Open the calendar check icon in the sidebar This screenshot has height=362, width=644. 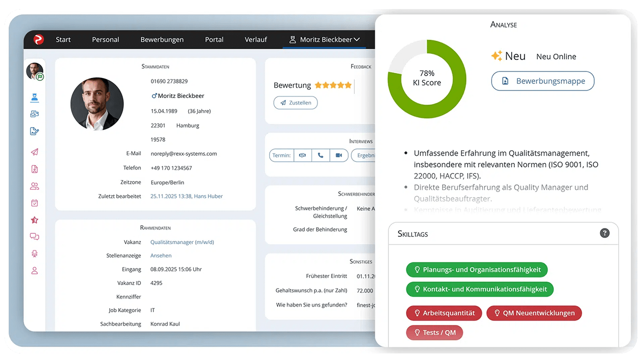[x=35, y=203]
